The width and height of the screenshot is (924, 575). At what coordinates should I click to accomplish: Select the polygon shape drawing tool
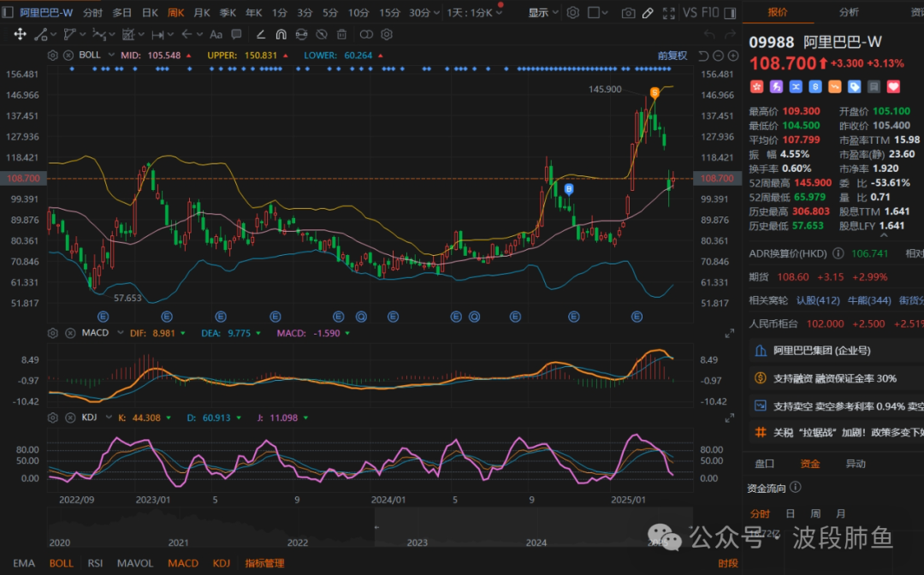tap(69, 35)
